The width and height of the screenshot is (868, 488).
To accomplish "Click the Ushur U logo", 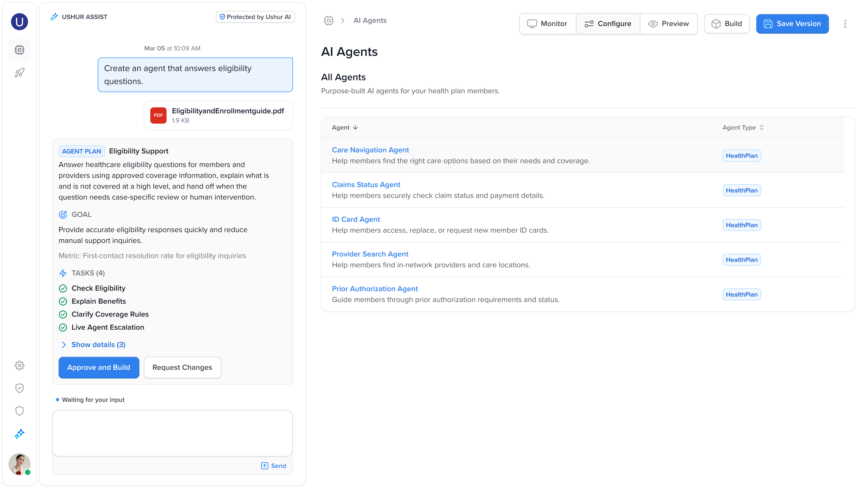I will coord(19,22).
